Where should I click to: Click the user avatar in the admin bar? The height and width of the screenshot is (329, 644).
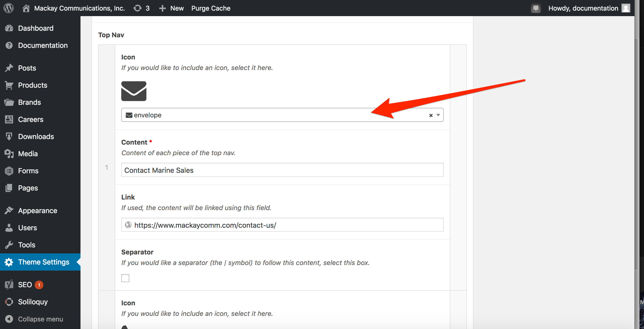pyautogui.click(x=626, y=8)
